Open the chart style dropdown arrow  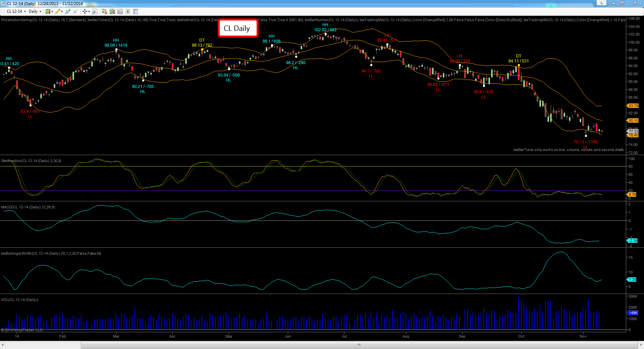pos(52,11)
